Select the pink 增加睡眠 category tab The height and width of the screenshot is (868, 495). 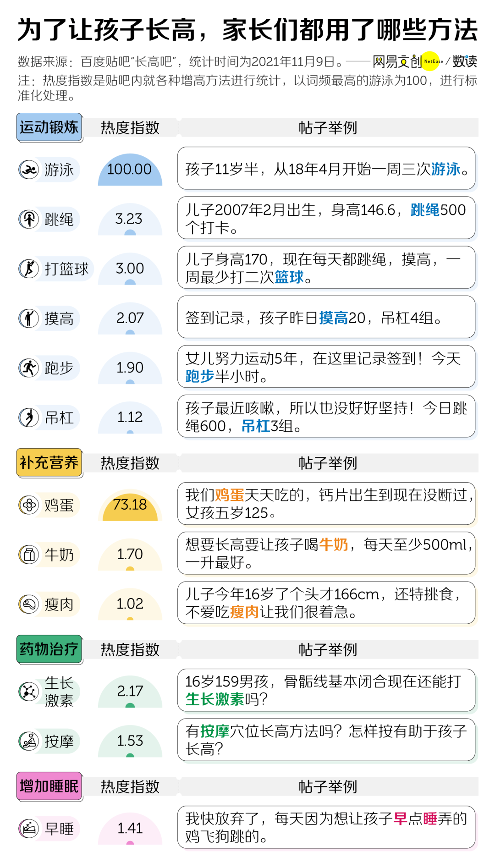tap(49, 786)
